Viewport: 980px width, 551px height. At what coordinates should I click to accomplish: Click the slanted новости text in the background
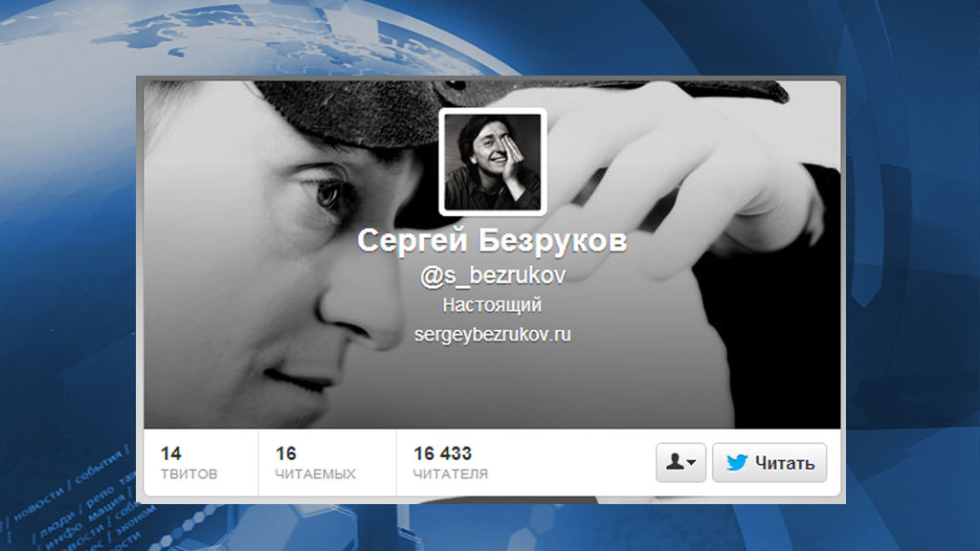tap(38, 503)
